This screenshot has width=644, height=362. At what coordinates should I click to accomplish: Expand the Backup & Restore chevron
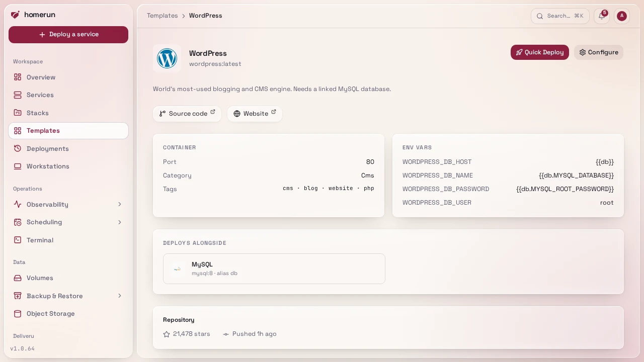pos(120,296)
